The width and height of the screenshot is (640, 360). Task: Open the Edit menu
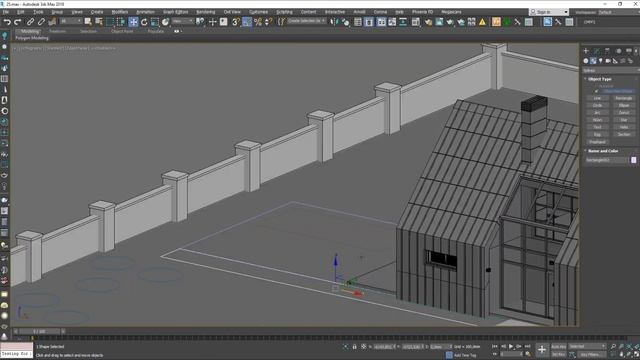(x=20, y=12)
